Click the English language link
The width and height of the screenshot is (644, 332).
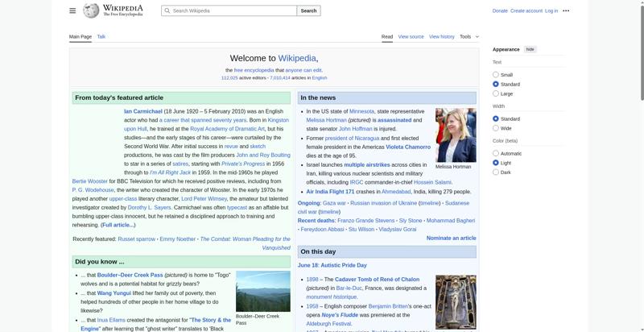tap(319, 77)
